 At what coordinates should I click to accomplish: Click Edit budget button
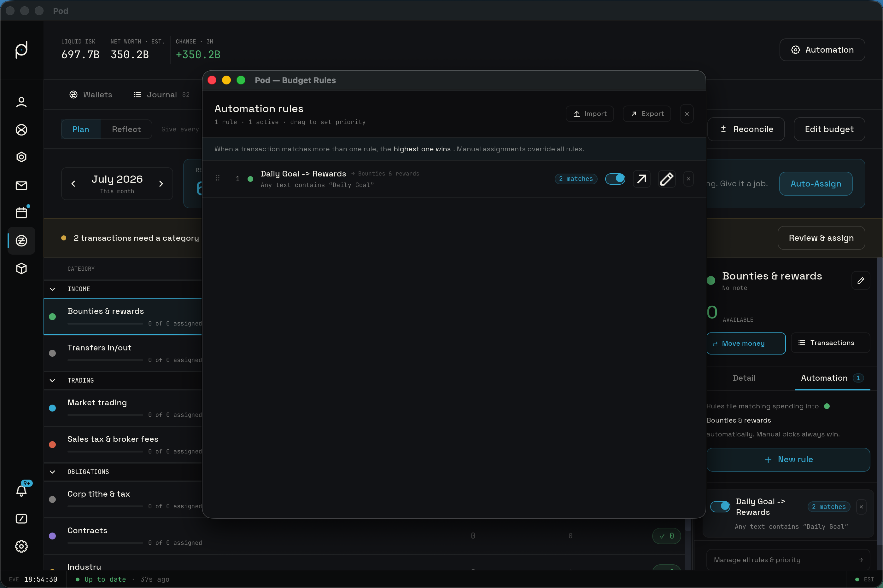tap(829, 130)
